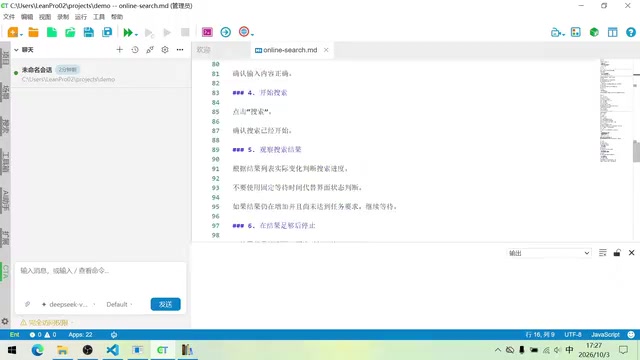This screenshot has height=360, width=640.
Task: Click the blue question mark help icon
Action: [x=631, y=32]
